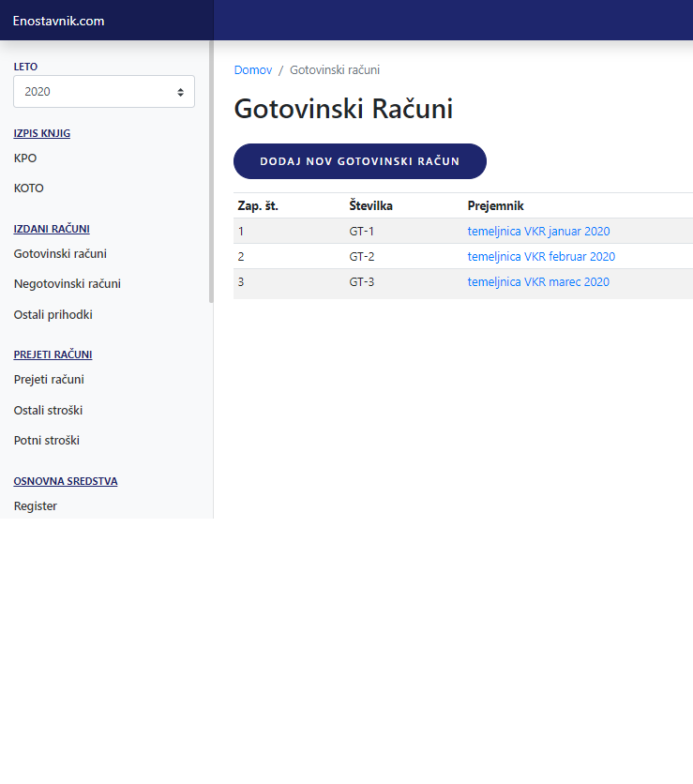Click the Prejemnik column header
693x784 pixels.
(495, 205)
